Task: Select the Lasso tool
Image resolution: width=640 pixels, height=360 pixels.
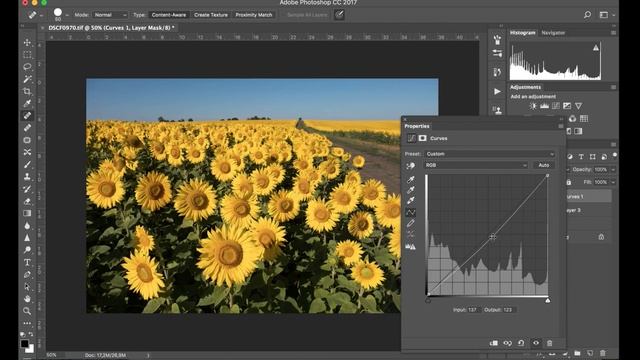Action: pyautogui.click(x=27, y=67)
